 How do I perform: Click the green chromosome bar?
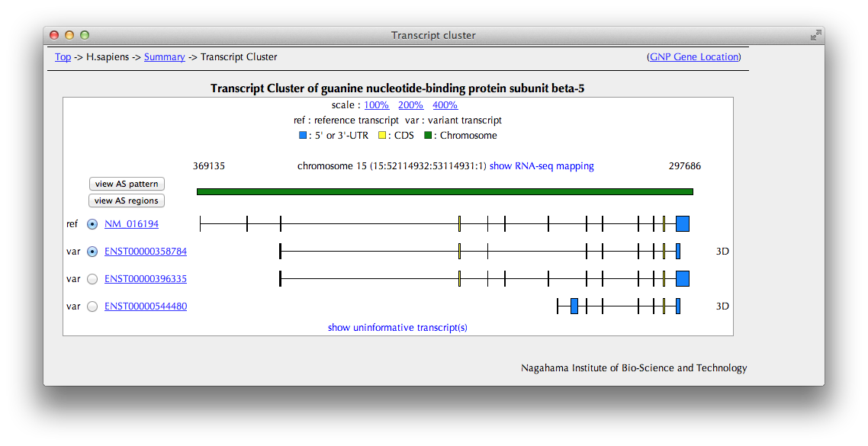coord(444,192)
